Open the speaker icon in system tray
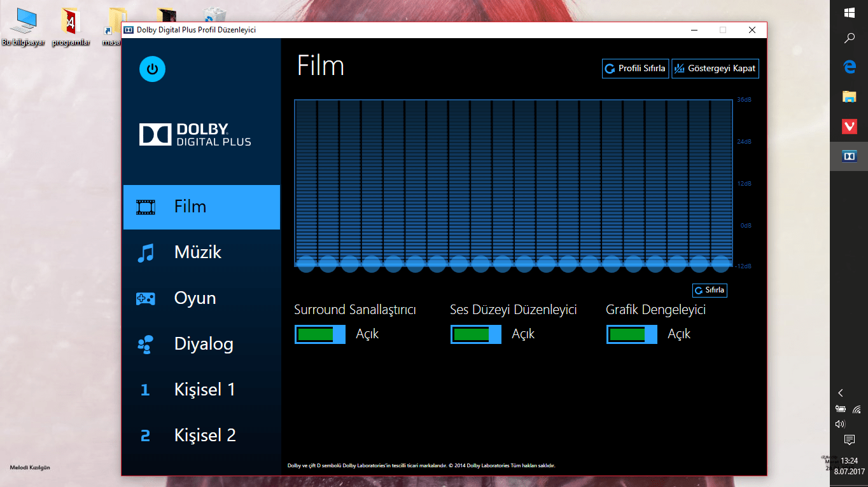This screenshot has height=487, width=868. 840,423
